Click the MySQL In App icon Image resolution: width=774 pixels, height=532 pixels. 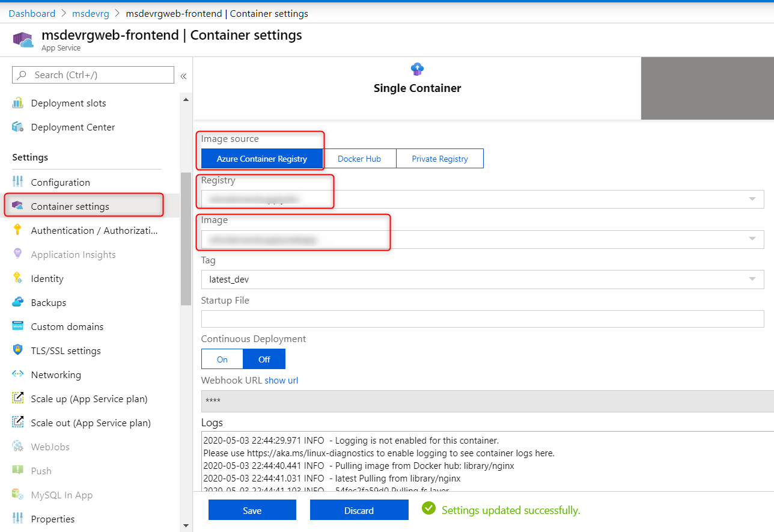coord(18,495)
